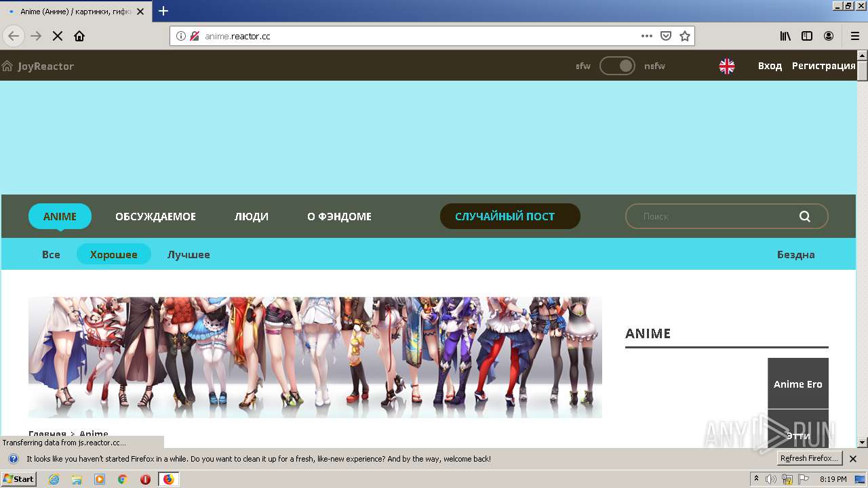Image resolution: width=868 pixels, height=488 pixels.
Task: Launch Chrome from taskbar
Action: 123,479
